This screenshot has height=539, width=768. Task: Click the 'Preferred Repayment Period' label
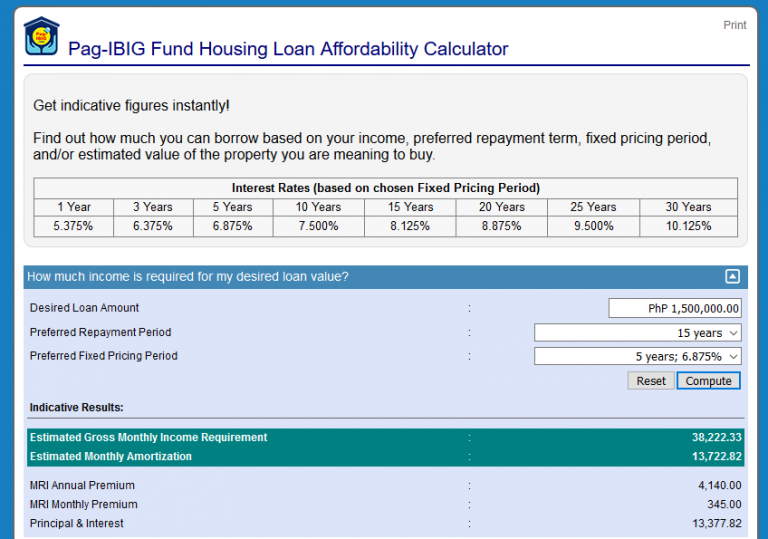point(100,332)
